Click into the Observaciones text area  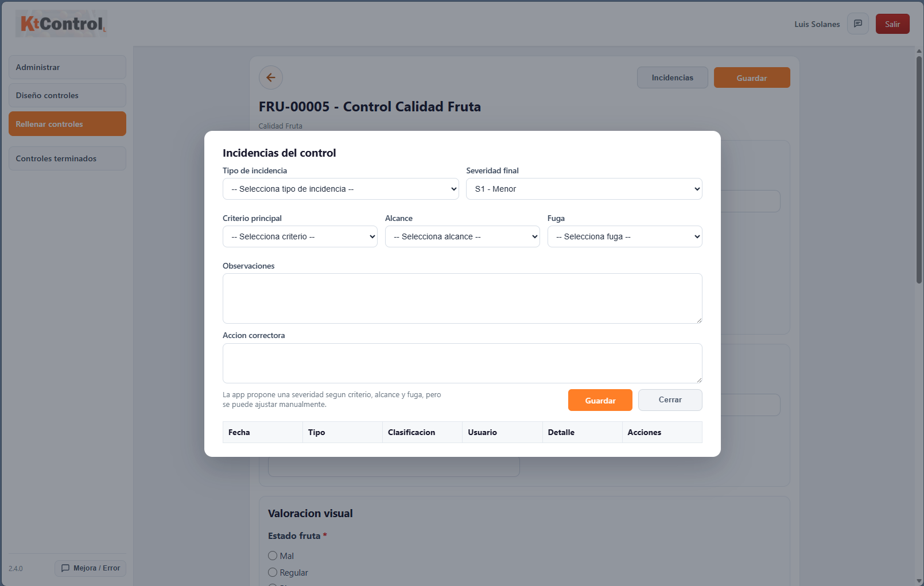click(462, 298)
